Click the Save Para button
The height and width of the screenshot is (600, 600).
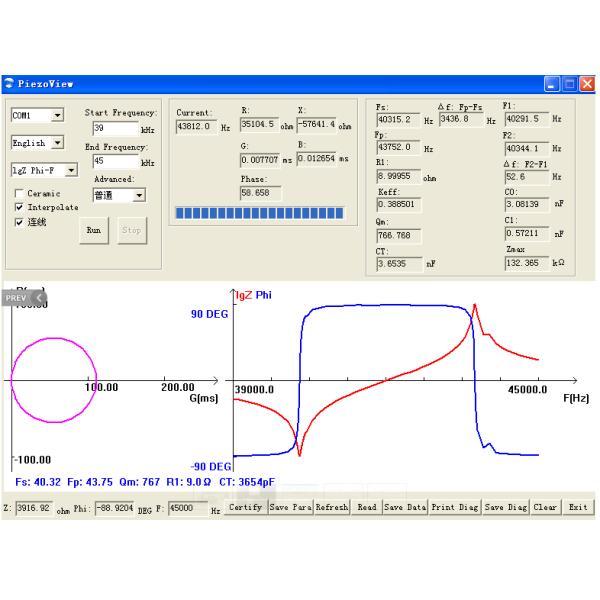click(x=290, y=508)
